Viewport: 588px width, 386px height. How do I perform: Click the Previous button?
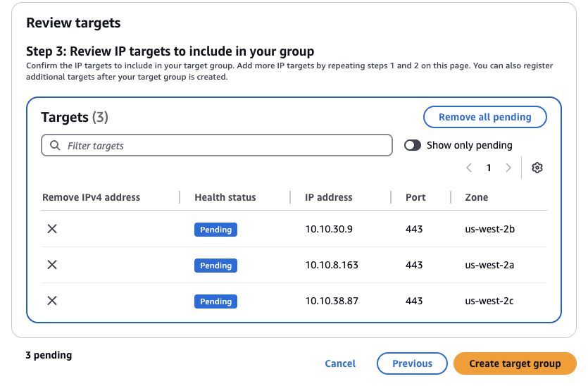(x=412, y=363)
